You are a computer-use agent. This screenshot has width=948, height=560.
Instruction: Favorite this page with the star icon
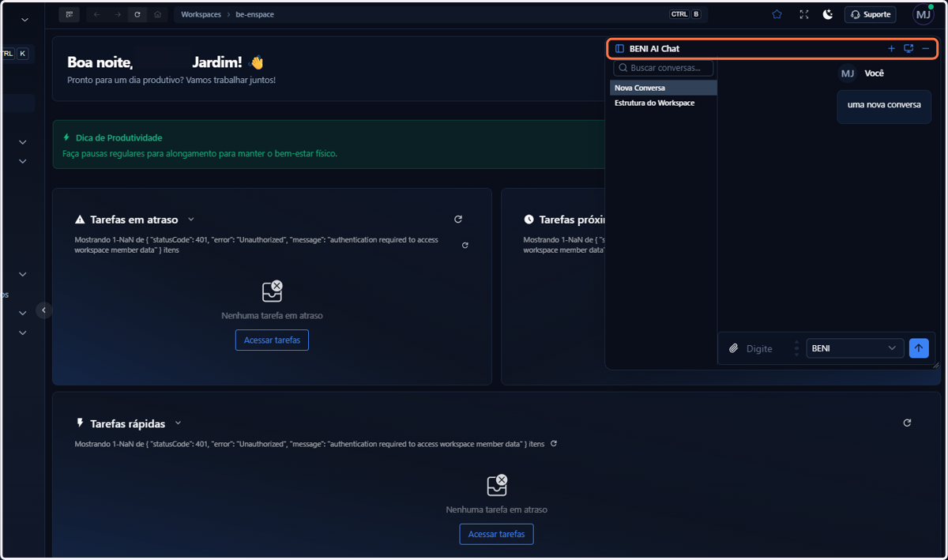[777, 14]
